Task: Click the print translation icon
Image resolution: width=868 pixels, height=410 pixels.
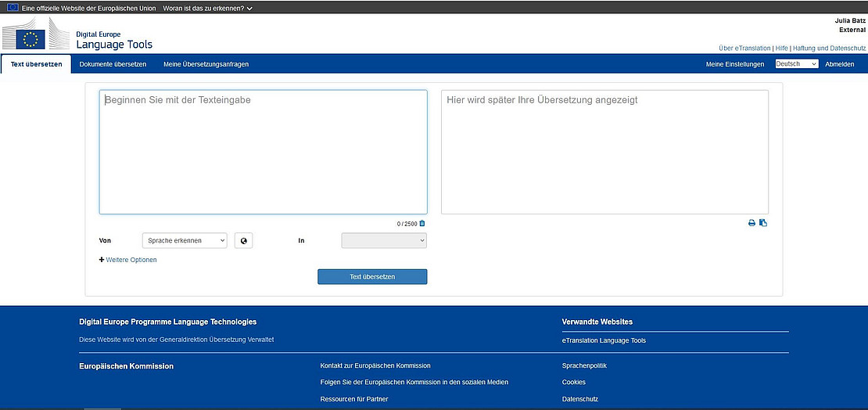Action: point(752,223)
